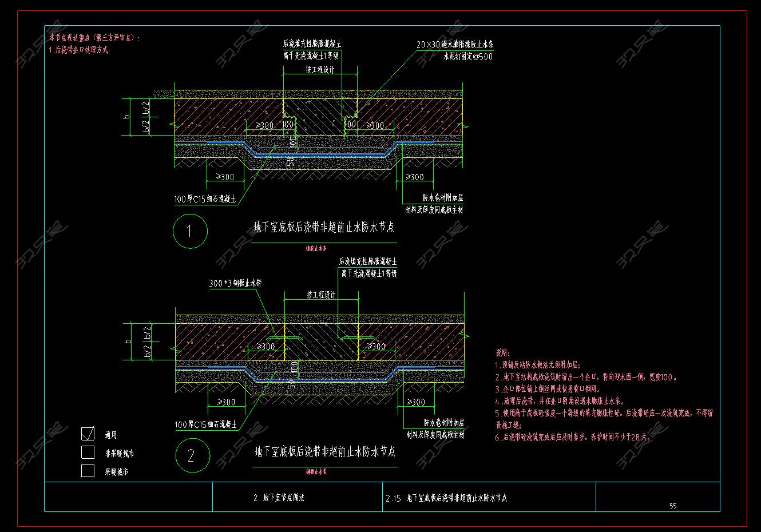Select 高于先浇混凝土1等级 text in detail 1

pyautogui.click(x=311, y=56)
